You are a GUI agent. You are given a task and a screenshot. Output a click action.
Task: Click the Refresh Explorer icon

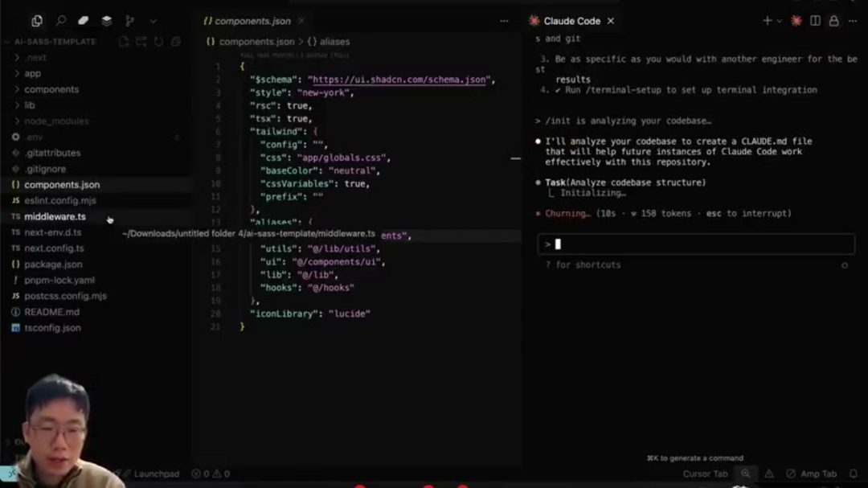tap(158, 42)
